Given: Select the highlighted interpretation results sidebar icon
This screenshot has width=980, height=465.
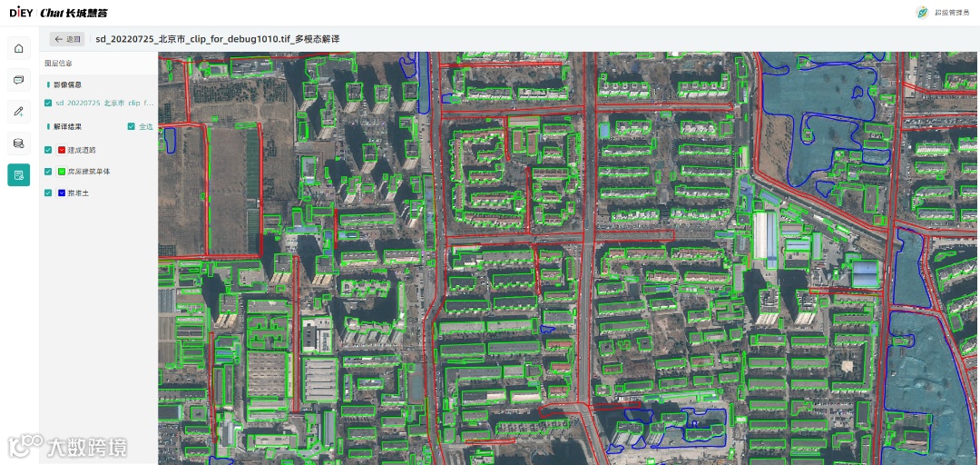Looking at the screenshot, I should (19, 174).
